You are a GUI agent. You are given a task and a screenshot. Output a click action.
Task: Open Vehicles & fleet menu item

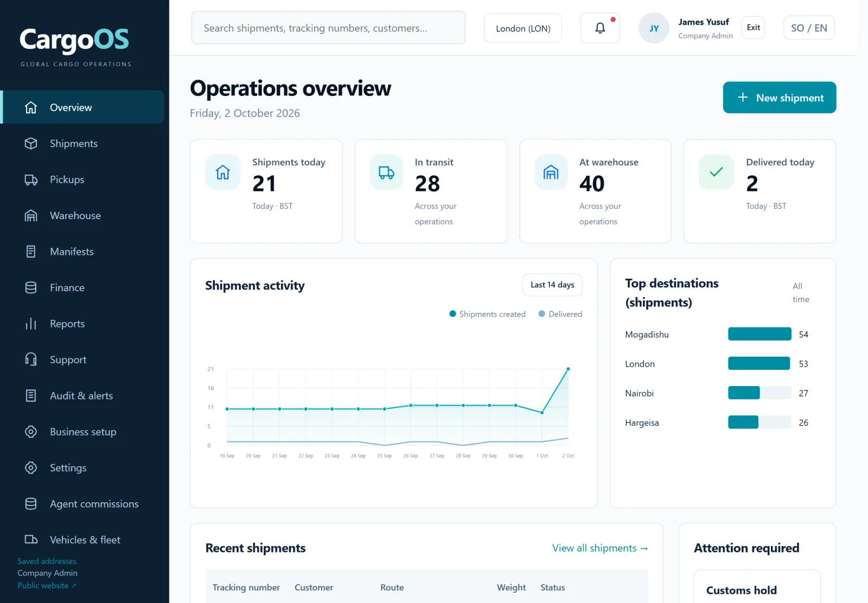tap(84, 540)
